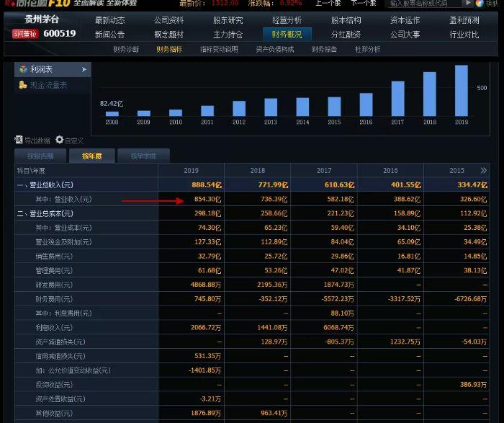Open 股本结构 menu item

(x=346, y=20)
